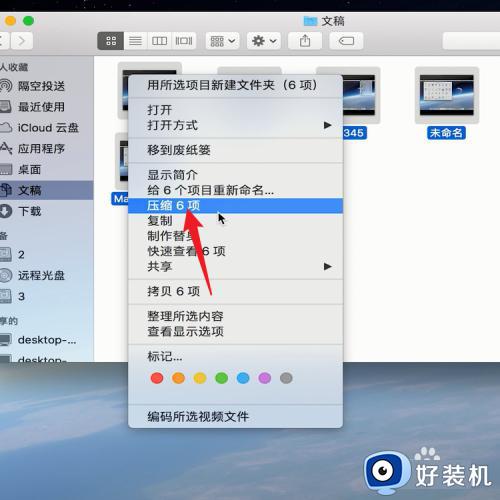The width and height of the screenshot is (500, 500).
Task: Open 隔空投送 in the sidebar
Action: pos(41,86)
